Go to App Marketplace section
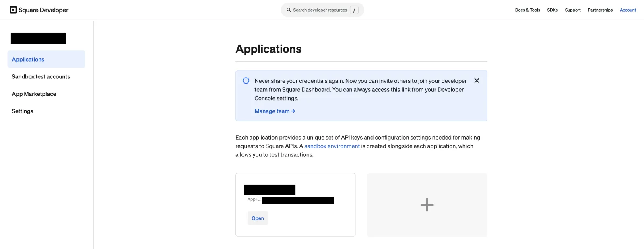The width and height of the screenshot is (644, 249). tap(34, 94)
